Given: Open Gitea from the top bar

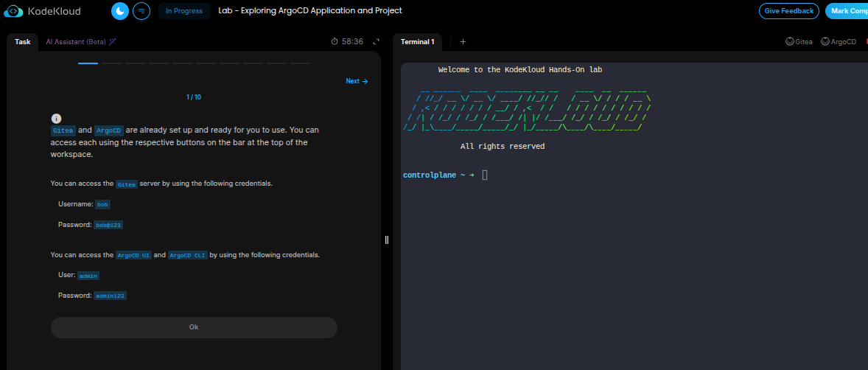Looking at the screenshot, I should [799, 41].
